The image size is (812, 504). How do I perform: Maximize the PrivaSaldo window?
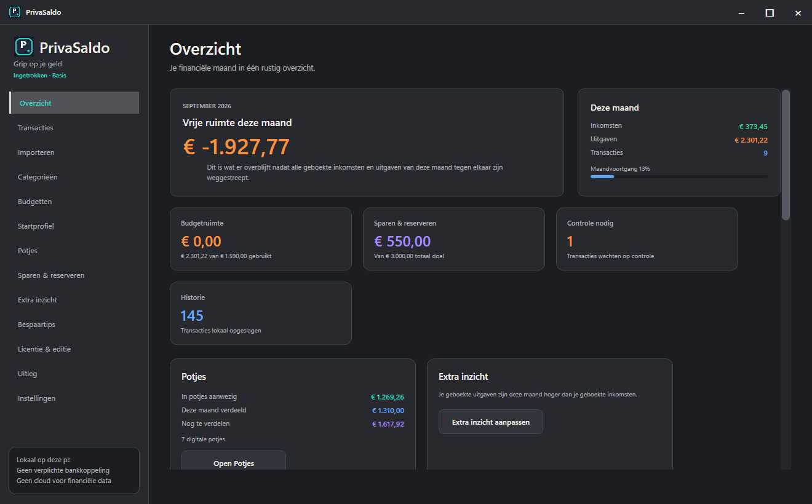tap(770, 12)
